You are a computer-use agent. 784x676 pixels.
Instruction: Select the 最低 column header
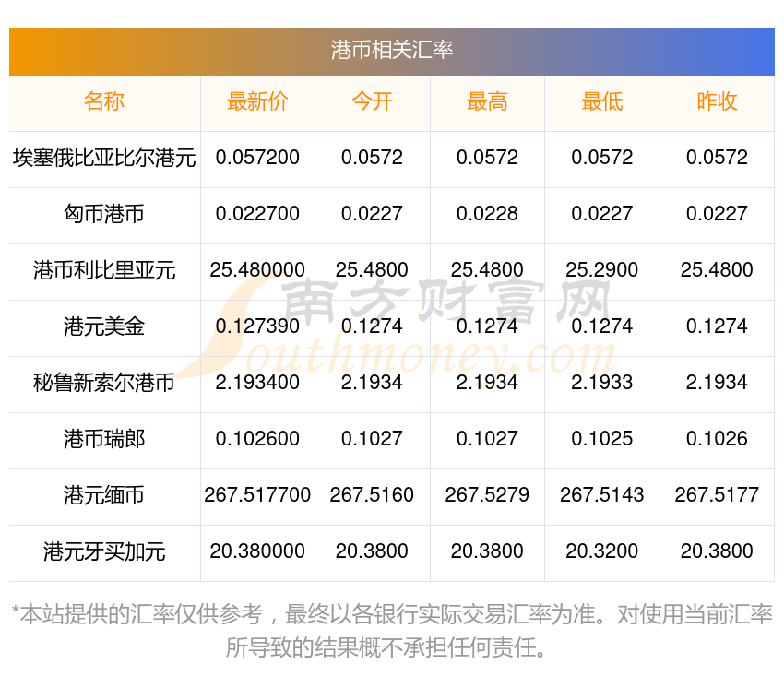602,101
